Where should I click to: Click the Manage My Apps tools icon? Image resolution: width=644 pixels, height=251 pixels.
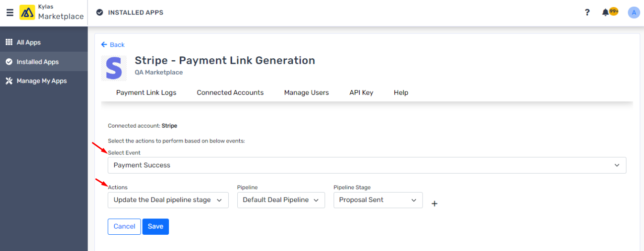[x=9, y=81]
